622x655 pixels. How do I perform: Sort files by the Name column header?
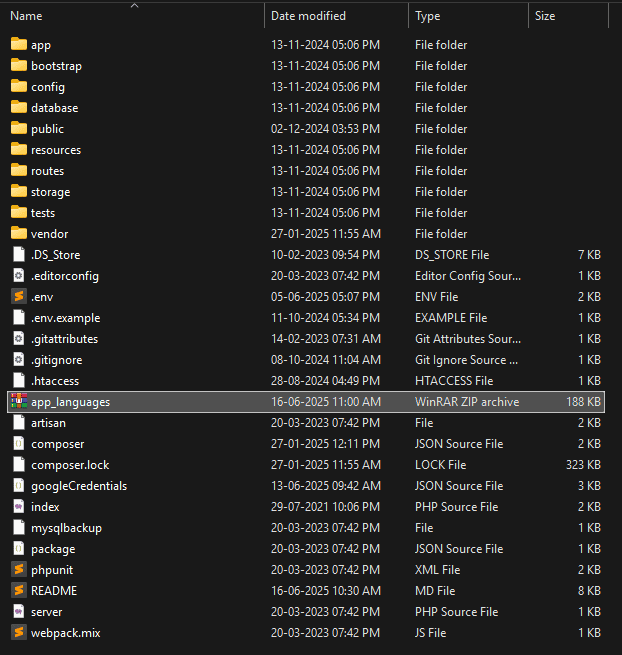(27, 16)
